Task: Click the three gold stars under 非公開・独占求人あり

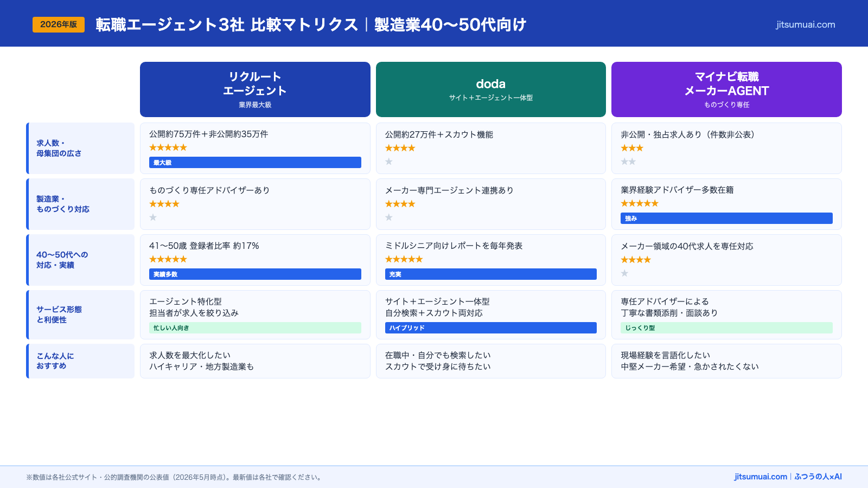Action: point(632,148)
